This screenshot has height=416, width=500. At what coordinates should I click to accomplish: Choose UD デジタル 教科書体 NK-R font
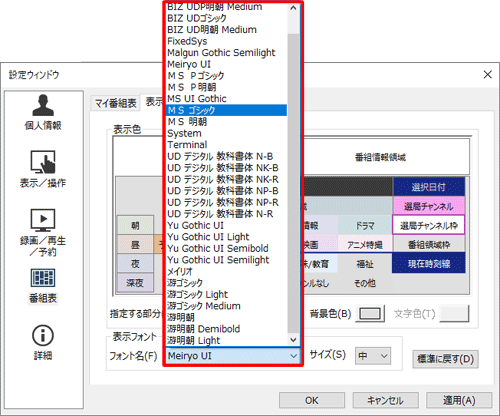[226, 179]
